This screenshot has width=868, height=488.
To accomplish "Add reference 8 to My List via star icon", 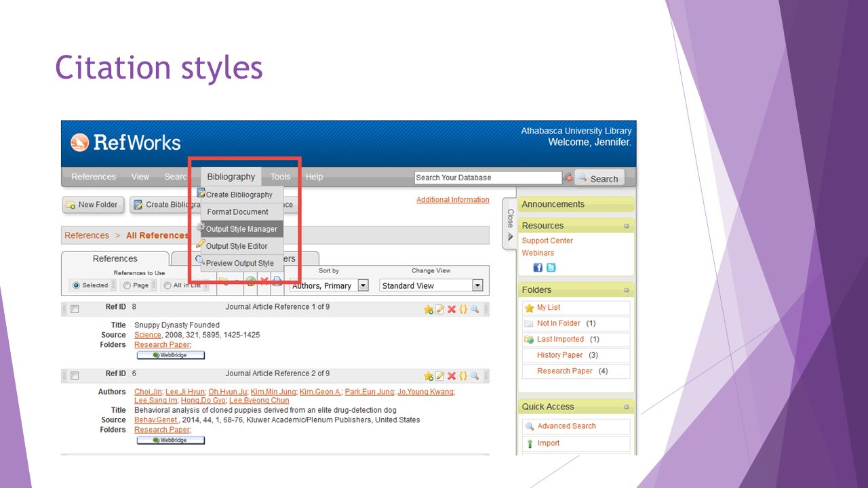I will coord(429,310).
